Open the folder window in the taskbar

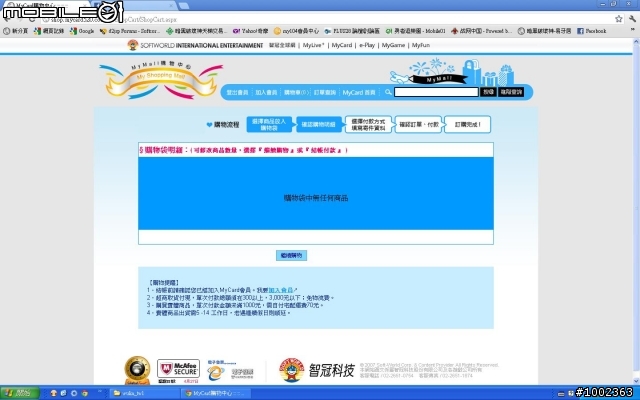pos(144,393)
